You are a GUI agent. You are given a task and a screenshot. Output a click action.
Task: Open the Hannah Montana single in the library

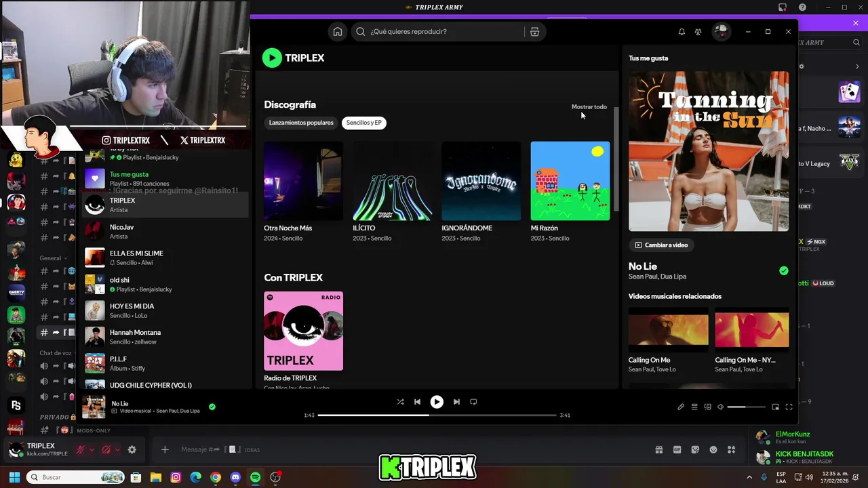(x=165, y=337)
